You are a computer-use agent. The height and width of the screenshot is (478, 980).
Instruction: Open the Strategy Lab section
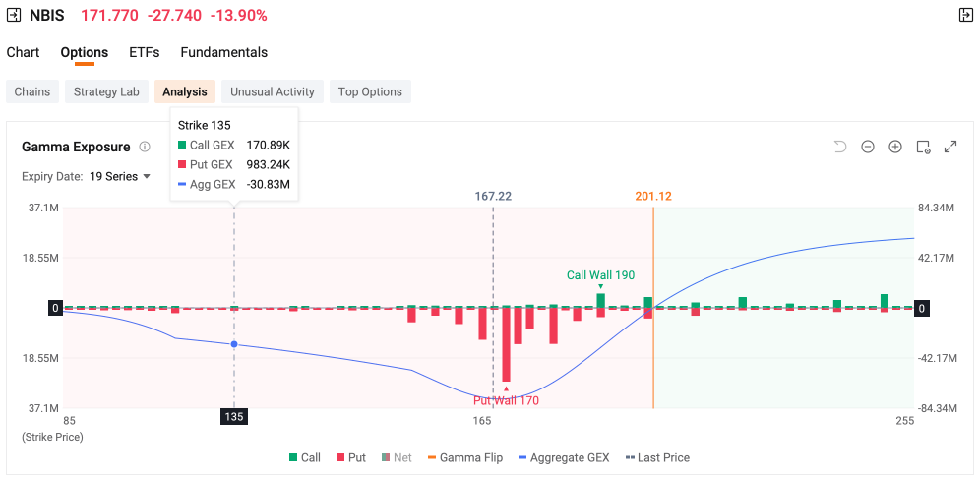[106, 91]
